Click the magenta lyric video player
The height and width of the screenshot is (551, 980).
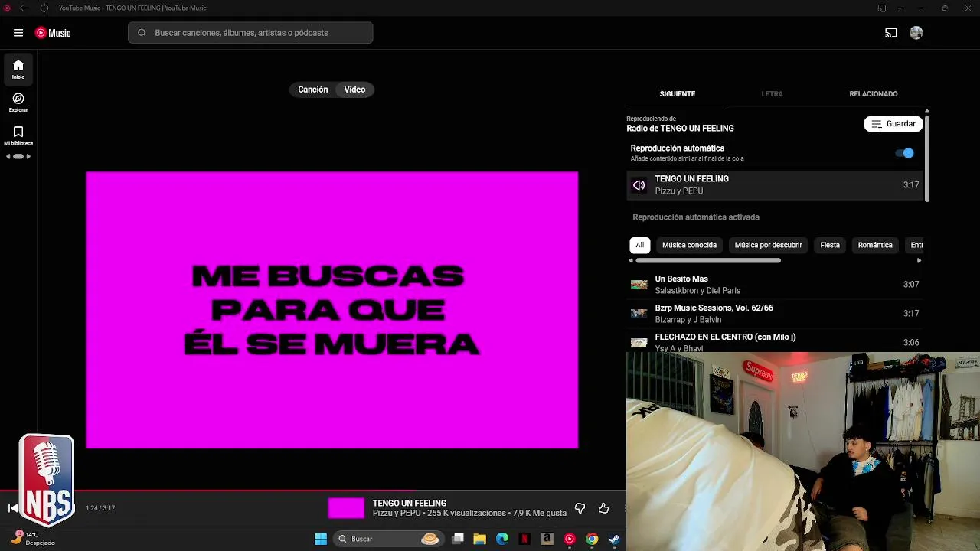click(x=332, y=310)
